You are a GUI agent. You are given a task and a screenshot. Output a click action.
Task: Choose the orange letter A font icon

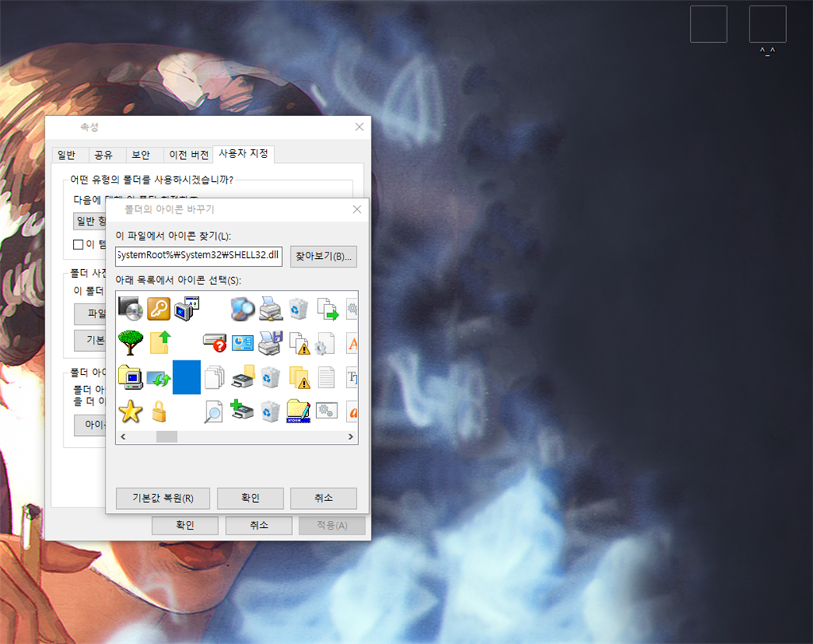click(353, 343)
